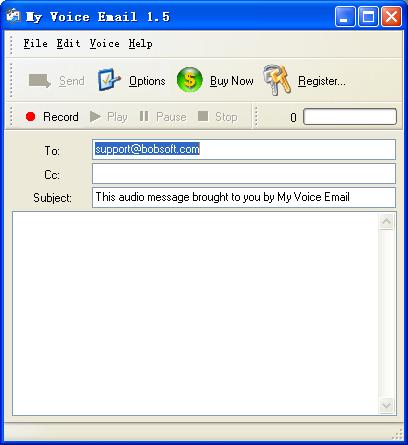Click the Send envelope icon
Screen dimensions: 408x445
[x=40, y=81]
